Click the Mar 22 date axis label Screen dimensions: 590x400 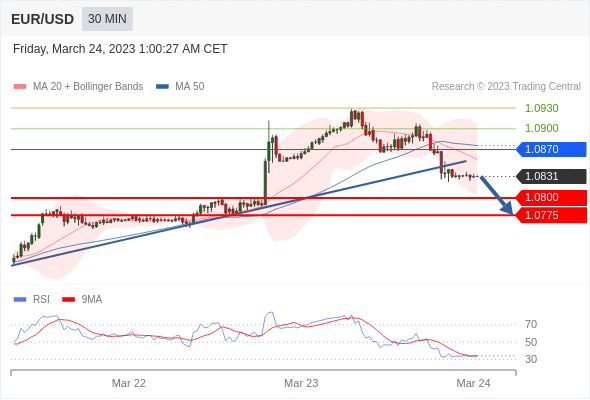click(x=129, y=383)
